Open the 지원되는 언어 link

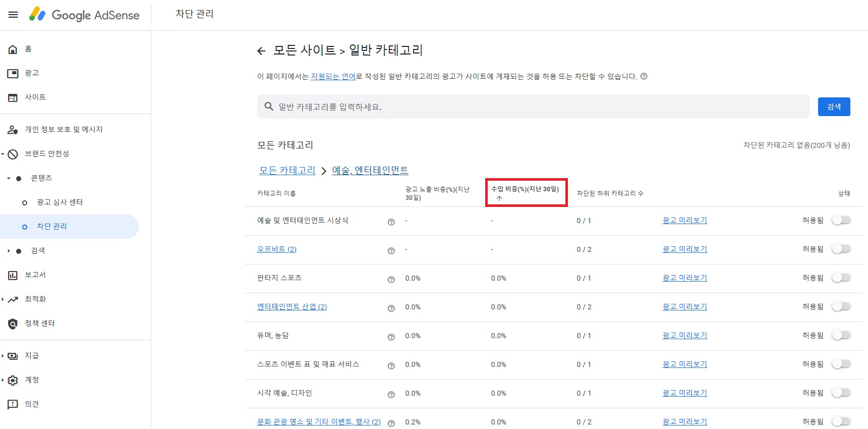[x=333, y=76]
